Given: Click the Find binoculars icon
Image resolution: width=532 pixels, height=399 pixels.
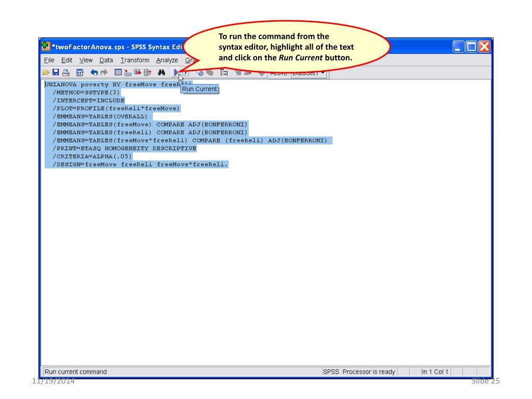Looking at the screenshot, I should [x=162, y=72].
